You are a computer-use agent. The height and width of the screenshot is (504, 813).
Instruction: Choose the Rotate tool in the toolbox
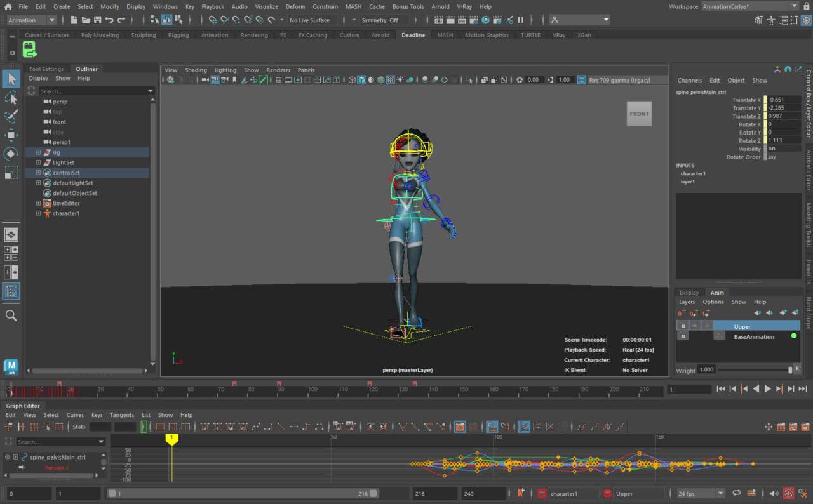(11, 154)
